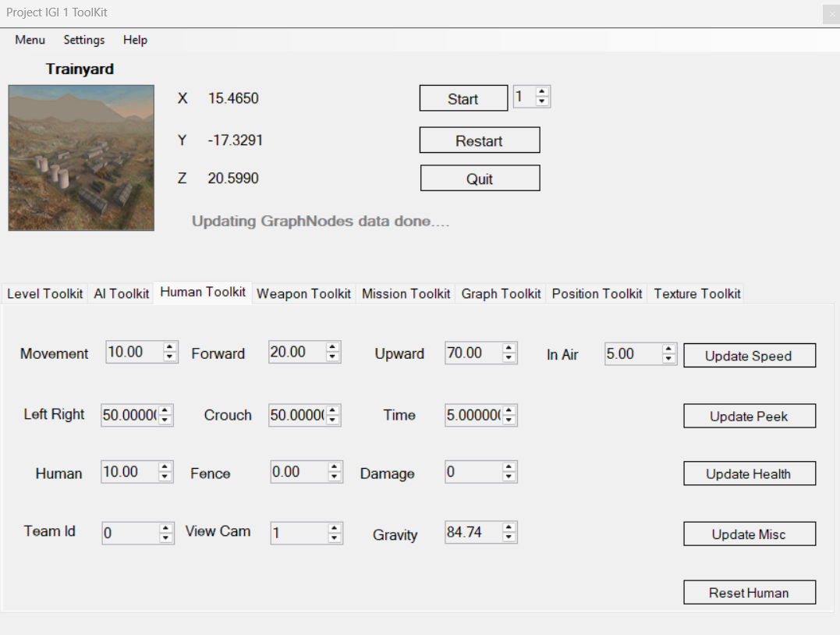Increase the Fence value
Viewport: 840px width, 635px height.
pos(335,467)
